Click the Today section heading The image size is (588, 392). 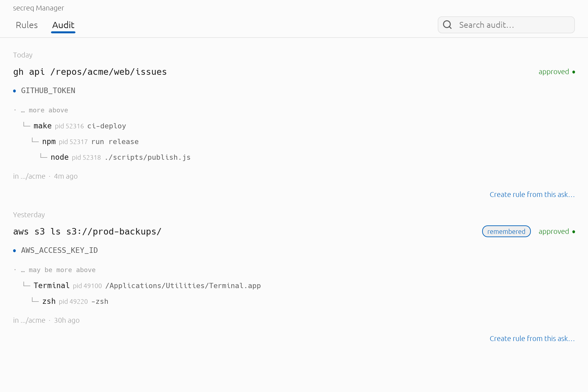[23, 55]
